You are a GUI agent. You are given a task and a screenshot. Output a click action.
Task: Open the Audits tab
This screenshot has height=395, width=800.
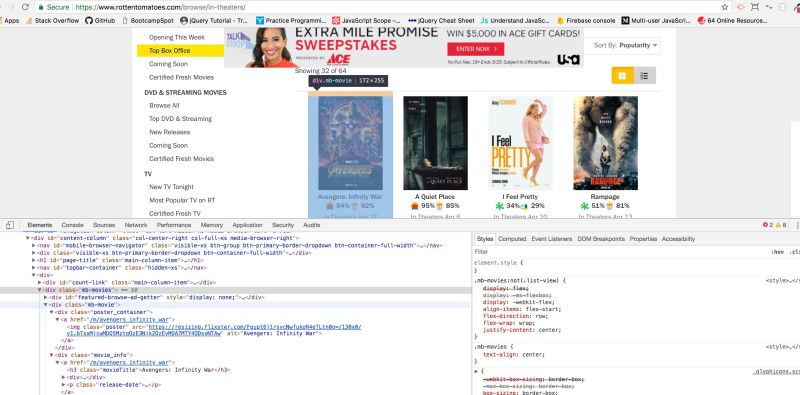(x=311, y=225)
